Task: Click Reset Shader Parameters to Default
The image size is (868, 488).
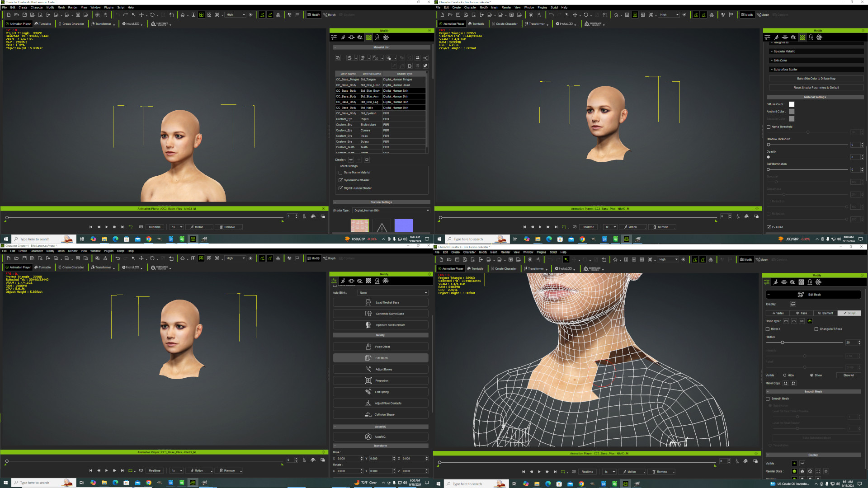Action: [816, 88]
